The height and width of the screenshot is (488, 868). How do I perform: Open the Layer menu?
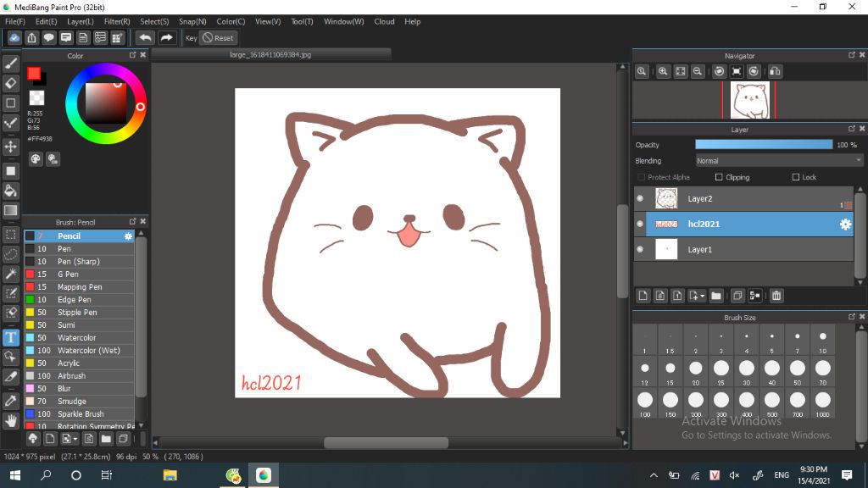[81, 21]
